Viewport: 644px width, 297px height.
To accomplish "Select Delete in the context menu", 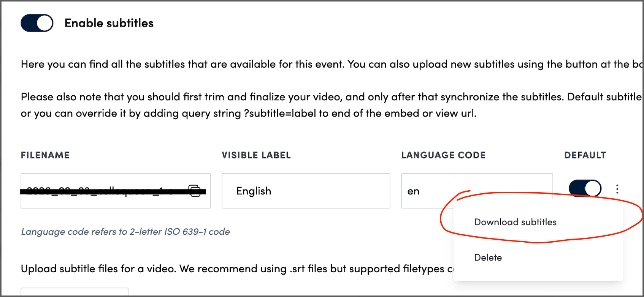I will pos(488,258).
